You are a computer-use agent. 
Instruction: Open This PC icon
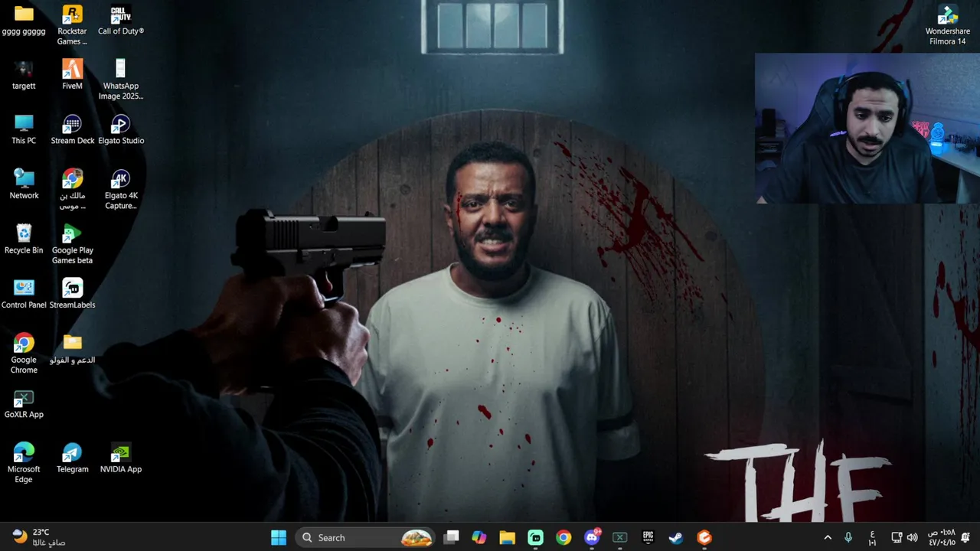24,130
